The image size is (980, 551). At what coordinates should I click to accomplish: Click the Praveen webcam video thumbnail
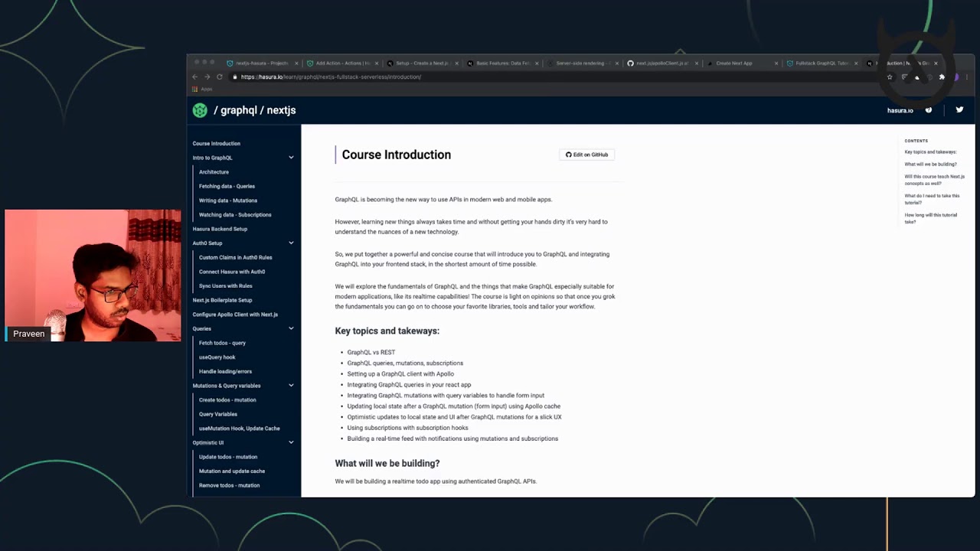coord(93,275)
